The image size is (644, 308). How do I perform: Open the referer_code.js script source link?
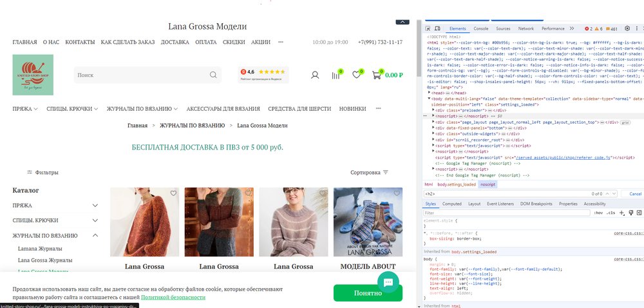pyautogui.click(x=563, y=157)
